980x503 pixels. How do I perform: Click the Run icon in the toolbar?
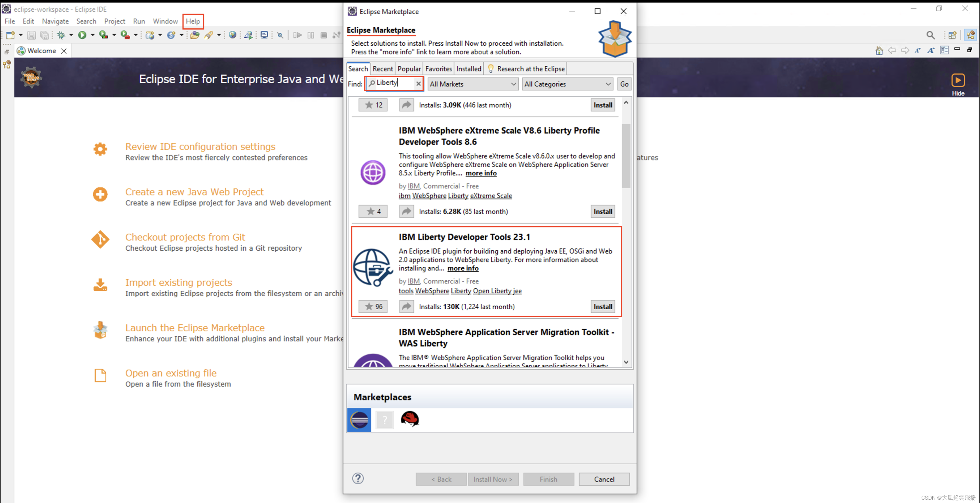click(83, 35)
